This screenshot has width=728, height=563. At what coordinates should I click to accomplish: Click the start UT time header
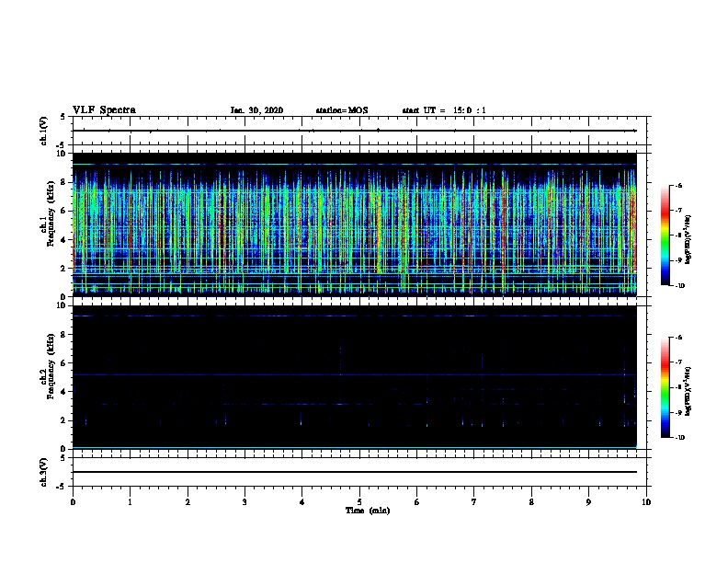[444, 110]
